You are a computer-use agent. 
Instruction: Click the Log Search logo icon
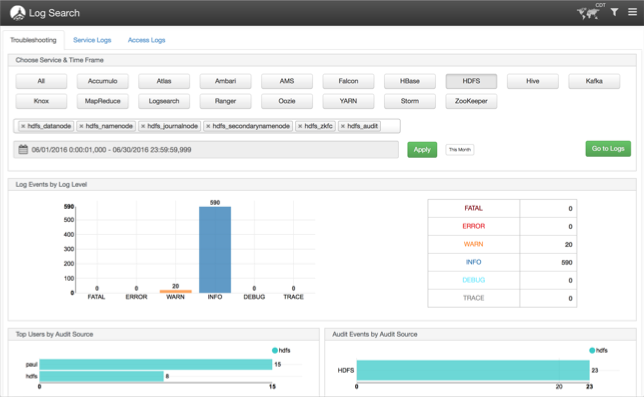coord(18,13)
